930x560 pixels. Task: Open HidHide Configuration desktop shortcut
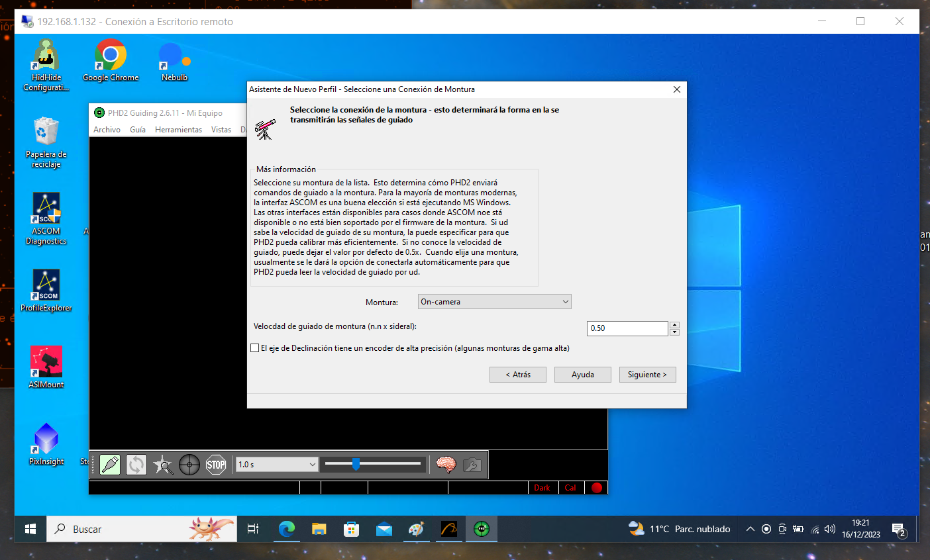tap(46, 65)
